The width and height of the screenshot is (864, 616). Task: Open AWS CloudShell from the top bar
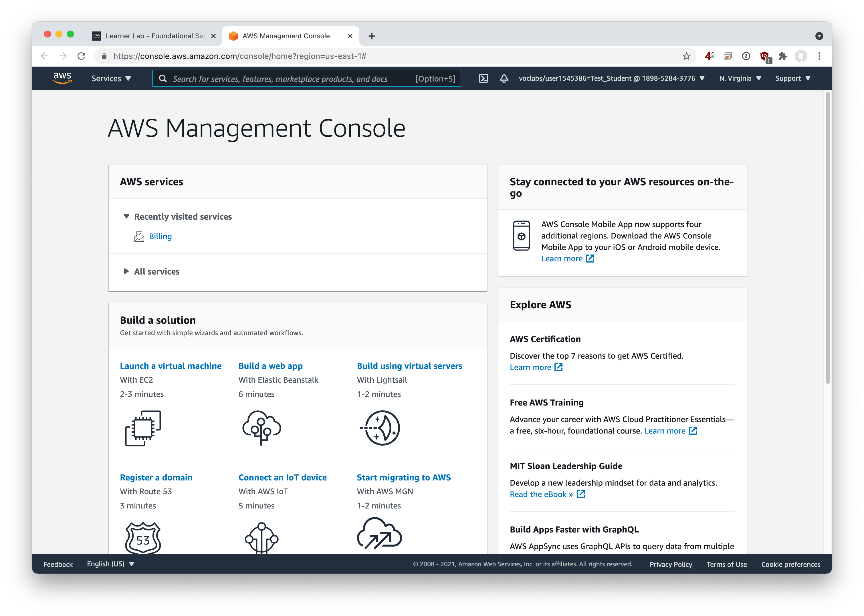tap(483, 79)
